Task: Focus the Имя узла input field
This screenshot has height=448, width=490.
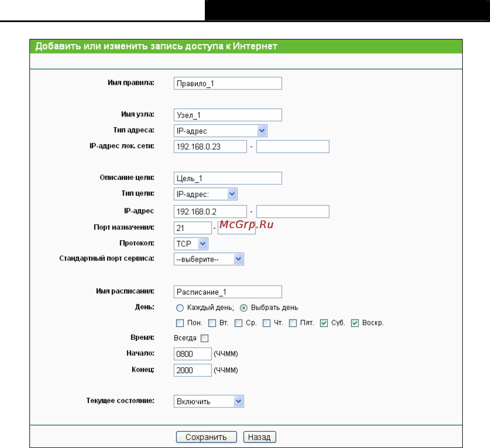Action: [228, 115]
